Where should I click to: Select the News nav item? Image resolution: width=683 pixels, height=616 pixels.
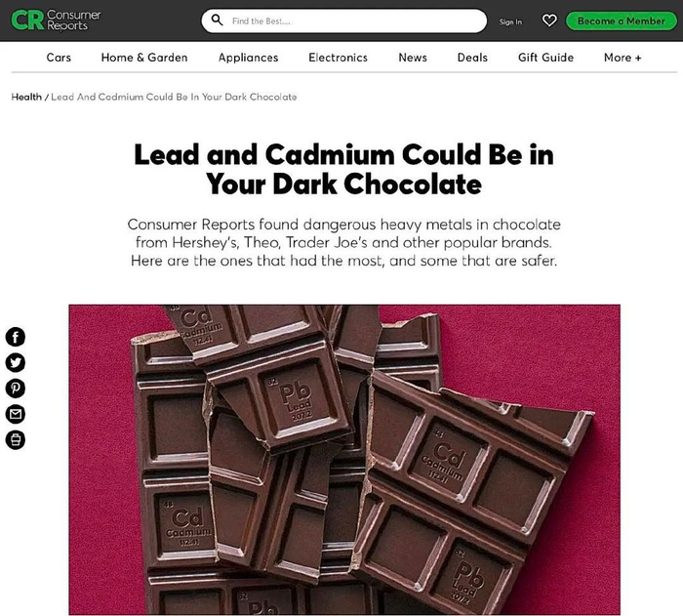[413, 58]
